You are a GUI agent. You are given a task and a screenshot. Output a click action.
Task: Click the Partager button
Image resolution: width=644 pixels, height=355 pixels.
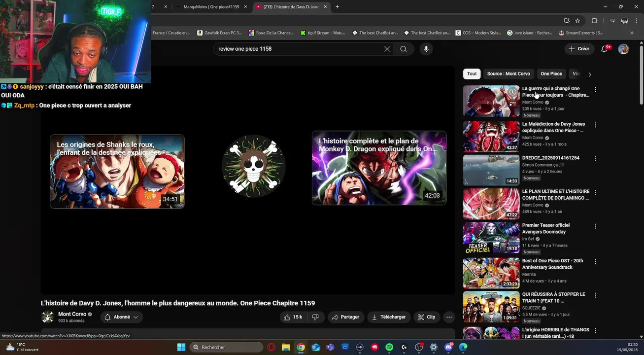tap(345, 317)
